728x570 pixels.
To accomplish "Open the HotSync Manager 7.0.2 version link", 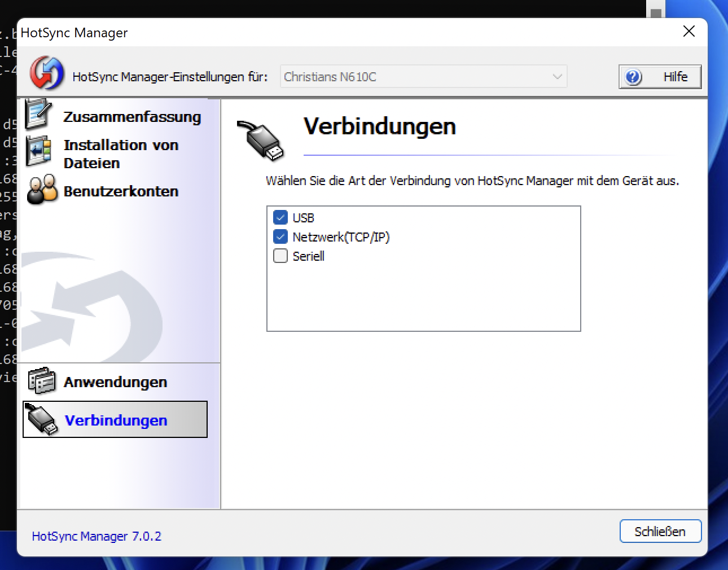I will [96, 536].
